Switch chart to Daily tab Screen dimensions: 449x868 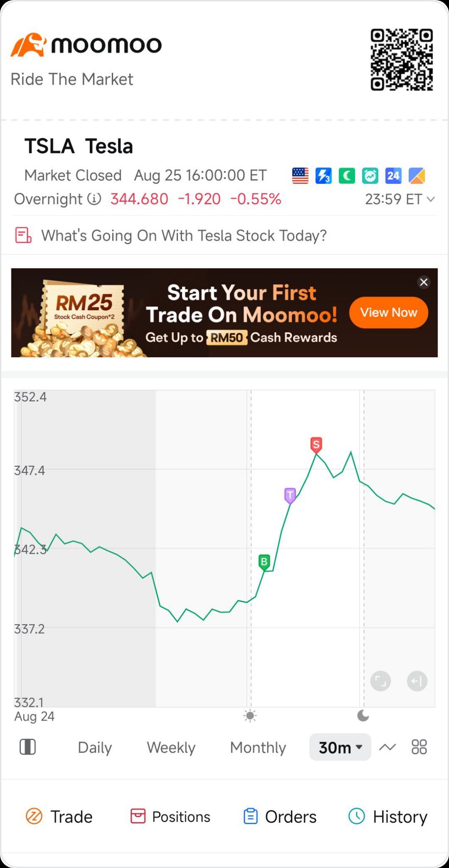[x=95, y=747]
